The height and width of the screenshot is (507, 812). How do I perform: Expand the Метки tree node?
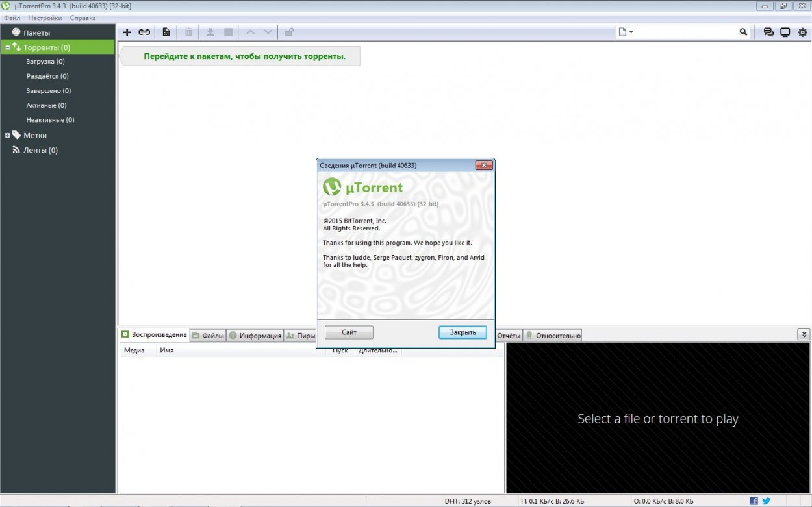pos(7,135)
